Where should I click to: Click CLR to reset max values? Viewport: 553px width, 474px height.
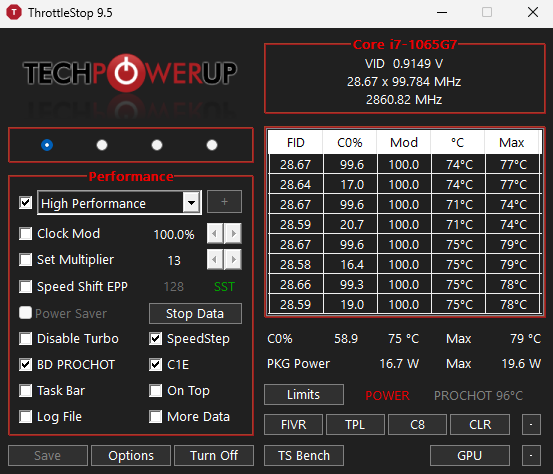(x=480, y=425)
